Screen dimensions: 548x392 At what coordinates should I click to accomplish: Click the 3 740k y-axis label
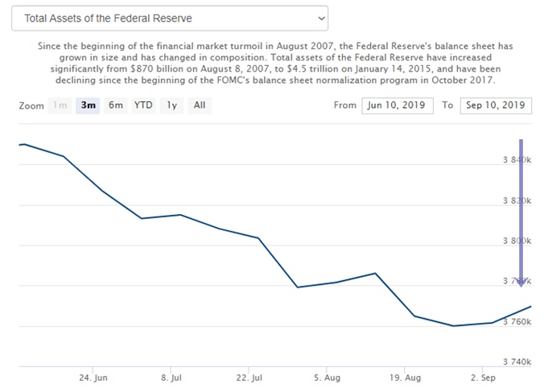516,362
